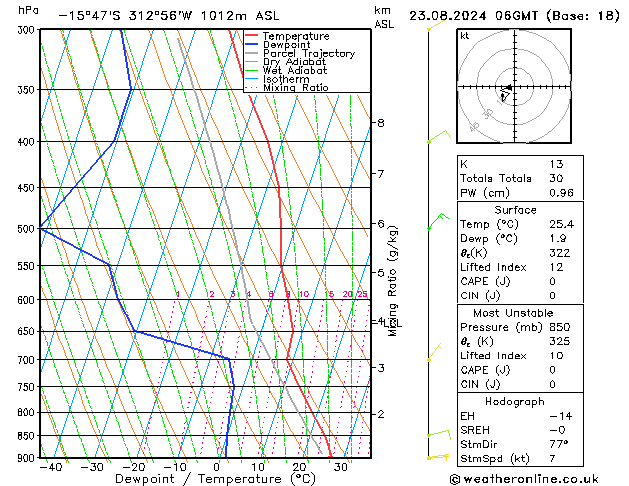Image resolution: width=629 pixels, height=486 pixels.
Task: Click the 500 hPa pressure label
Action: 28,229
